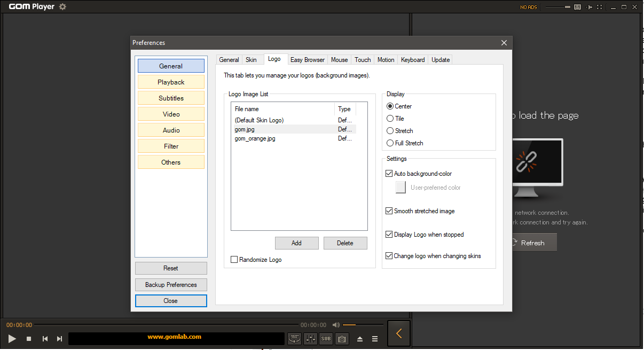This screenshot has width=644, height=350.
Task: Select the Tile display option
Action: pos(395,119)
